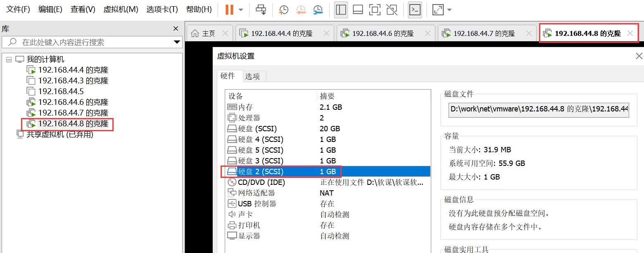Send Ctrl+Alt+Del to the guest
This screenshot has width=644, height=253.
coord(261,9)
